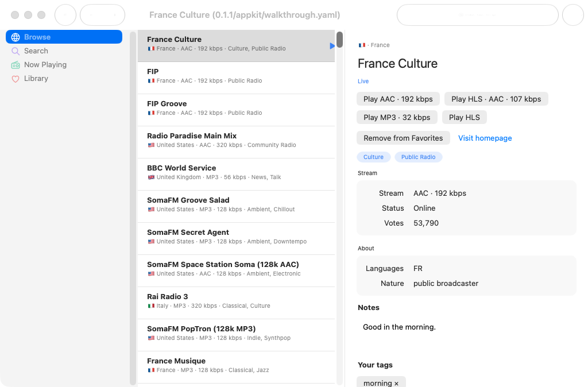This screenshot has width=588, height=387.
Task: Click the station list scrollbar thumb
Action: 339,40
